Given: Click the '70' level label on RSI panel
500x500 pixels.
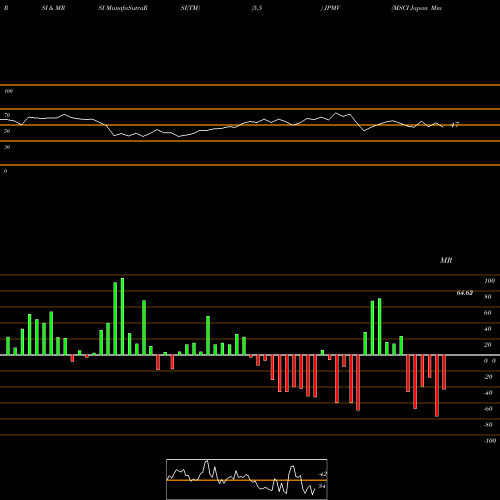Looking at the screenshot, I should click(7, 115).
